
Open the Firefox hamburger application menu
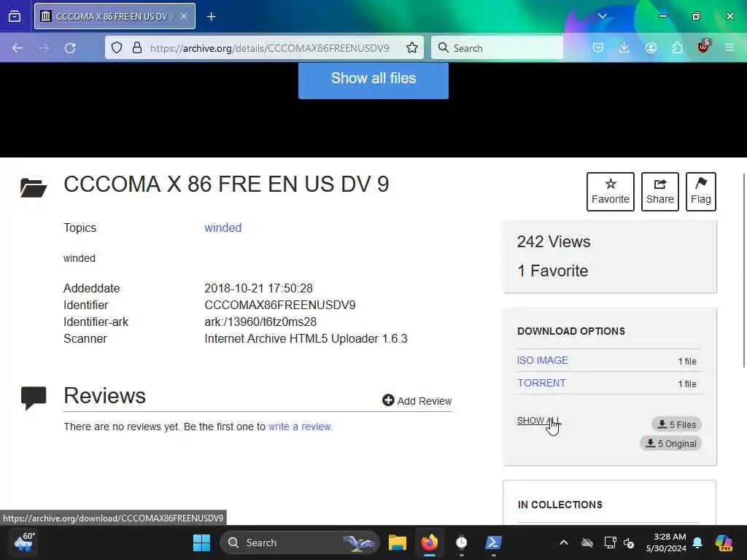(x=729, y=47)
